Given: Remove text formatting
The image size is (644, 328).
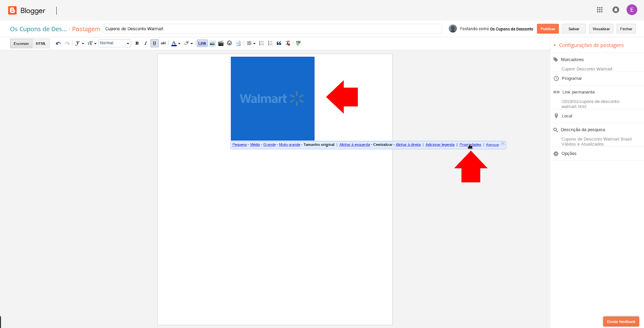Looking at the screenshot, I should (x=288, y=43).
